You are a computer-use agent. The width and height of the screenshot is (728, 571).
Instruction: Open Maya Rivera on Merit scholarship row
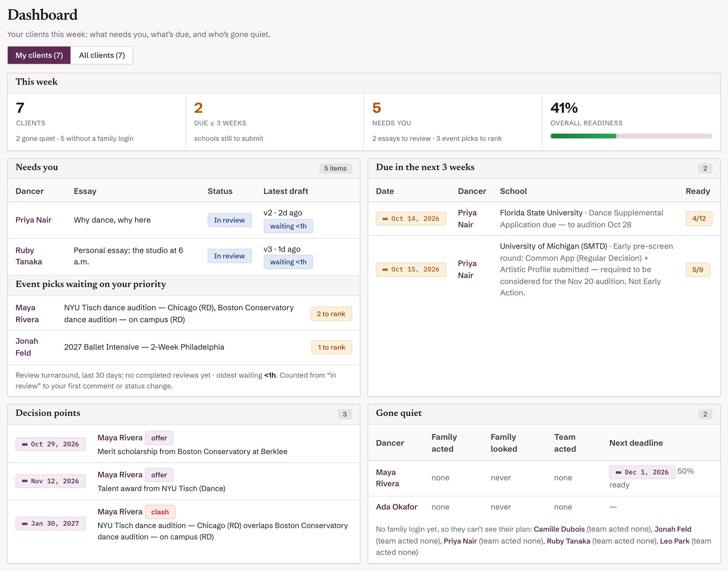(120, 438)
